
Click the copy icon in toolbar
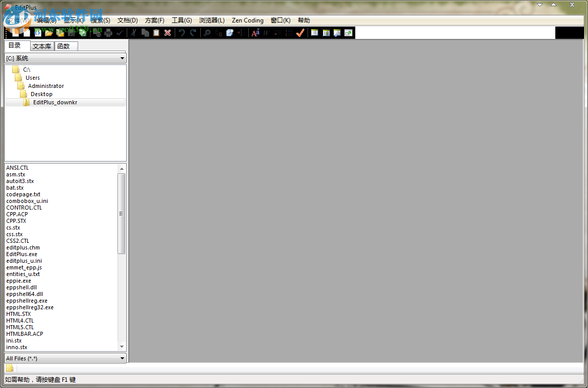tap(145, 33)
